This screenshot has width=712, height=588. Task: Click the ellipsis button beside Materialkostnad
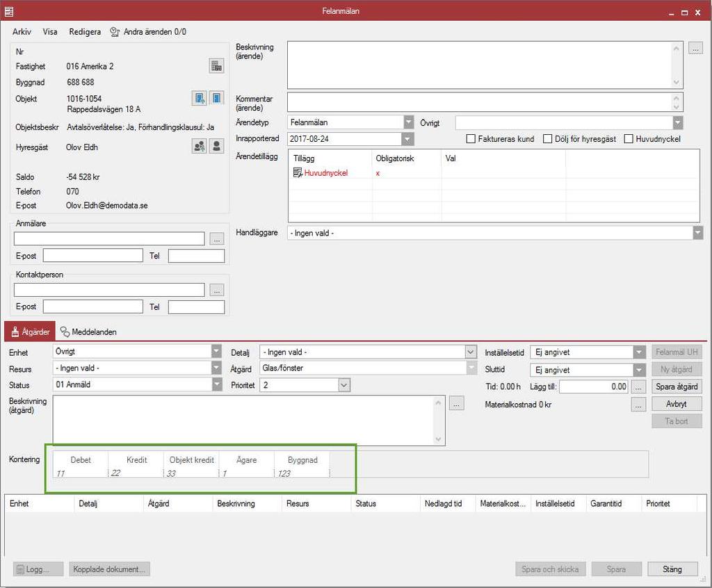click(638, 405)
